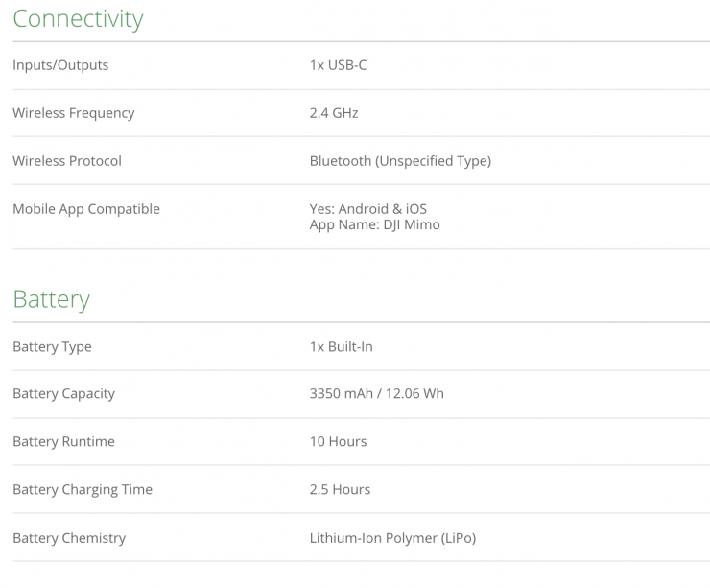This screenshot has width=710, height=588.
Task: Click the Bluetooth (Unspecified Type) value
Action: point(400,161)
